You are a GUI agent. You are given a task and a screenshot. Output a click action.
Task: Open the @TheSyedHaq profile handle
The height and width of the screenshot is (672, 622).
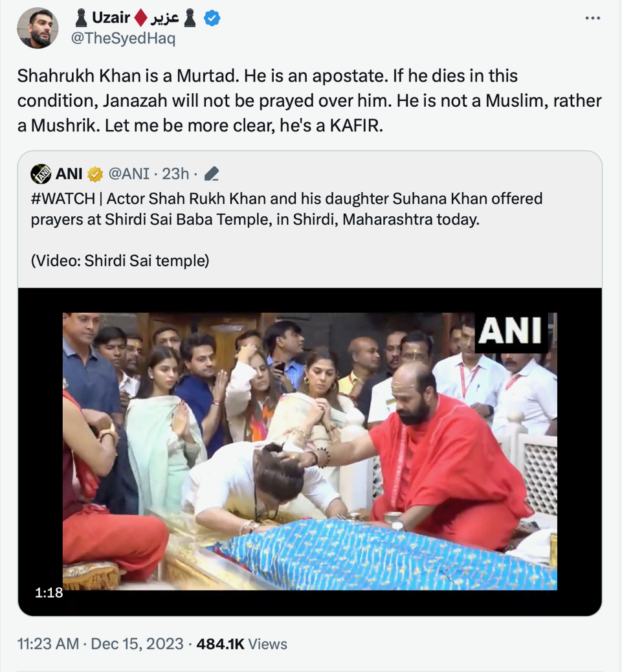click(x=122, y=39)
